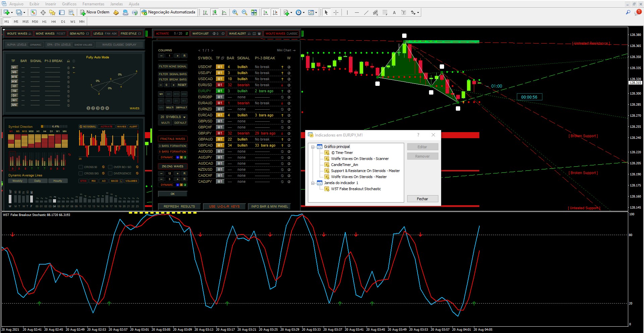Viewport: 644px width, 333px height.
Task: Draw a horizontal line
Action: point(357,12)
